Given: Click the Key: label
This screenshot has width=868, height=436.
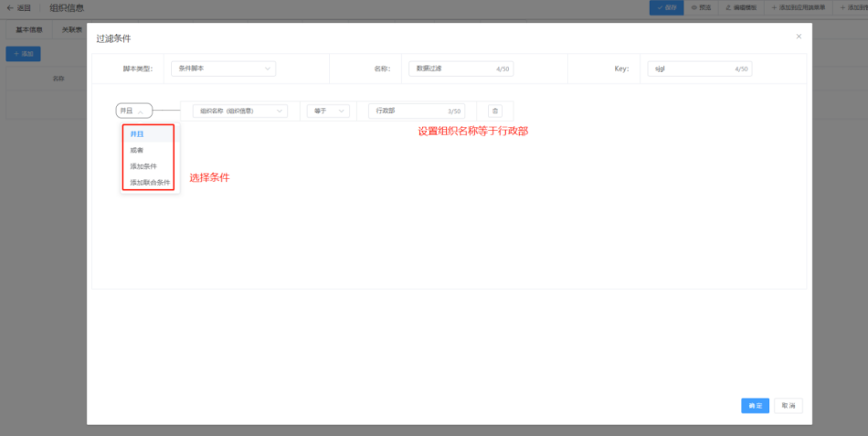Looking at the screenshot, I should (x=621, y=69).
